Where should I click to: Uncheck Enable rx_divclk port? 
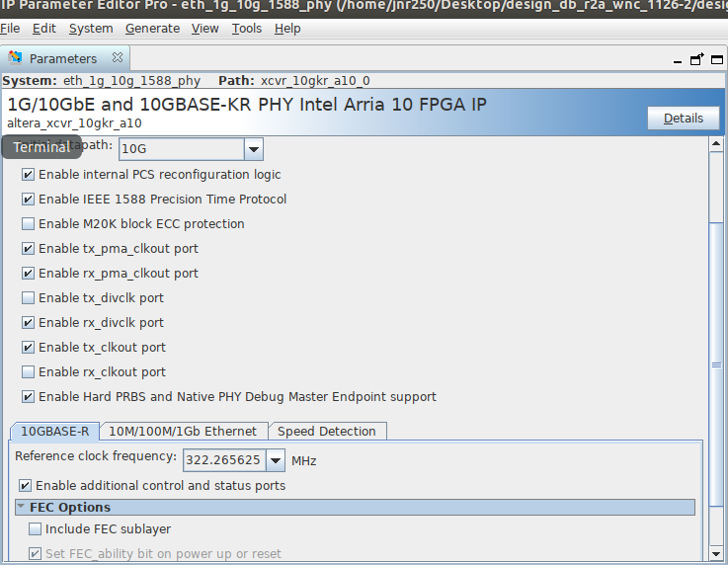click(x=28, y=323)
